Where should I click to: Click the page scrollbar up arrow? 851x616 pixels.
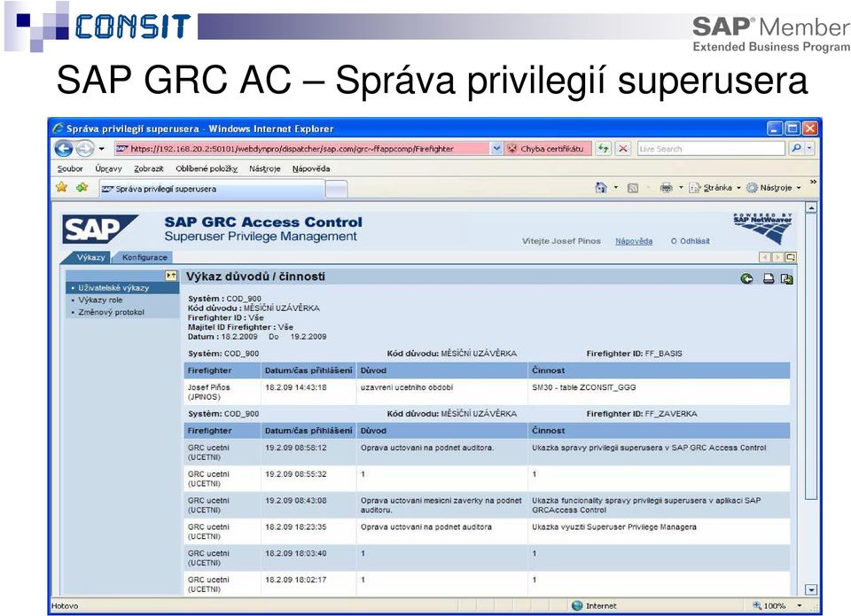tap(811, 207)
